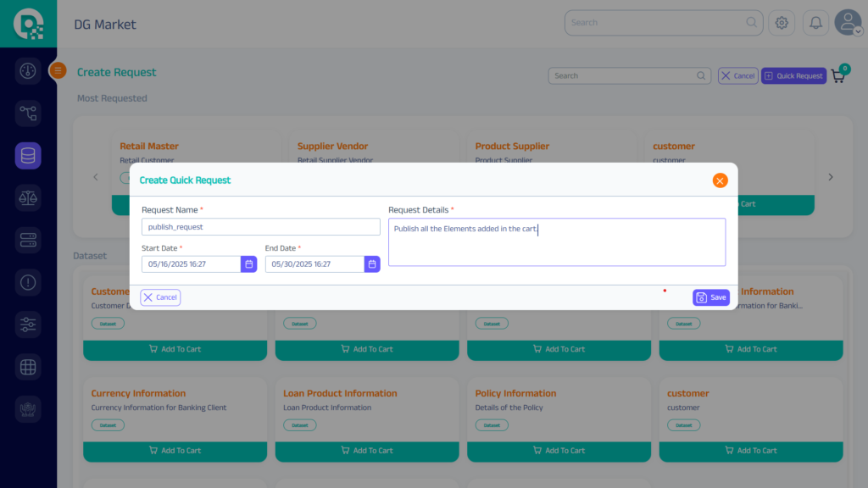Open the balance scale sidebar icon
This screenshot has height=488, width=868.
pos(28,197)
